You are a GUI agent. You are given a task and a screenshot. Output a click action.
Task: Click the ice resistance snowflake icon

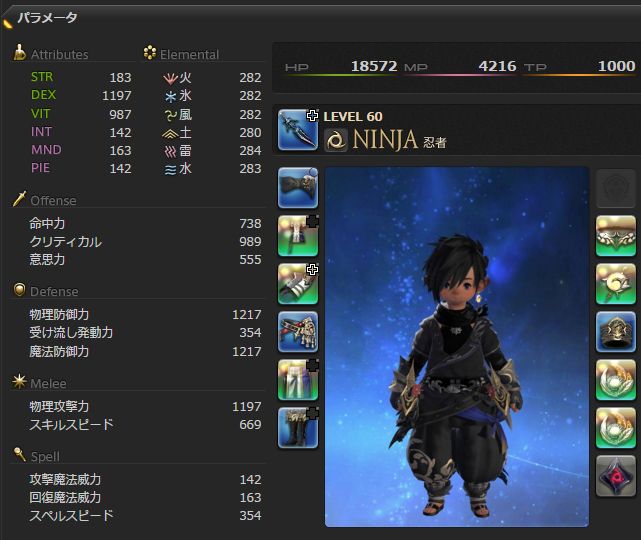pyautogui.click(x=170, y=96)
